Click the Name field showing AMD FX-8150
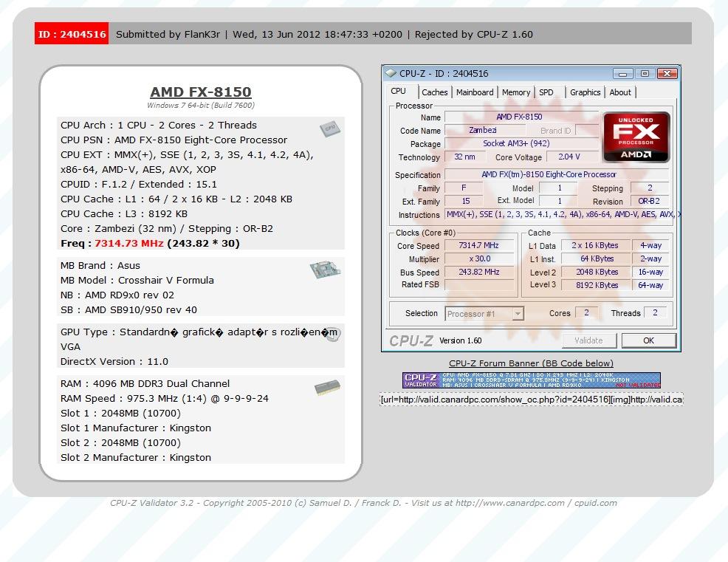The width and height of the screenshot is (728, 562). [x=521, y=117]
